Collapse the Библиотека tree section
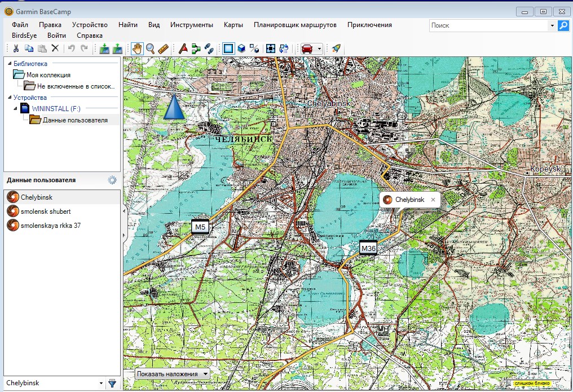Viewport: 573px width, 392px height. [9, 64]
